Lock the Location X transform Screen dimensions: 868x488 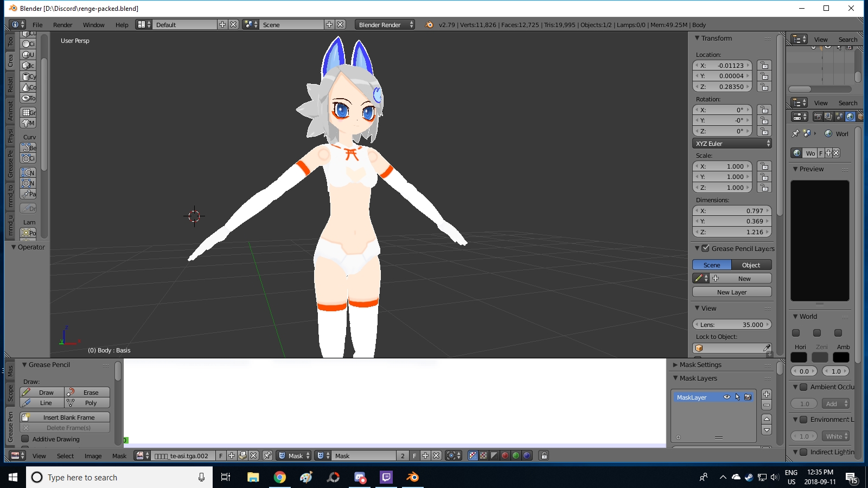click(764, 66)
